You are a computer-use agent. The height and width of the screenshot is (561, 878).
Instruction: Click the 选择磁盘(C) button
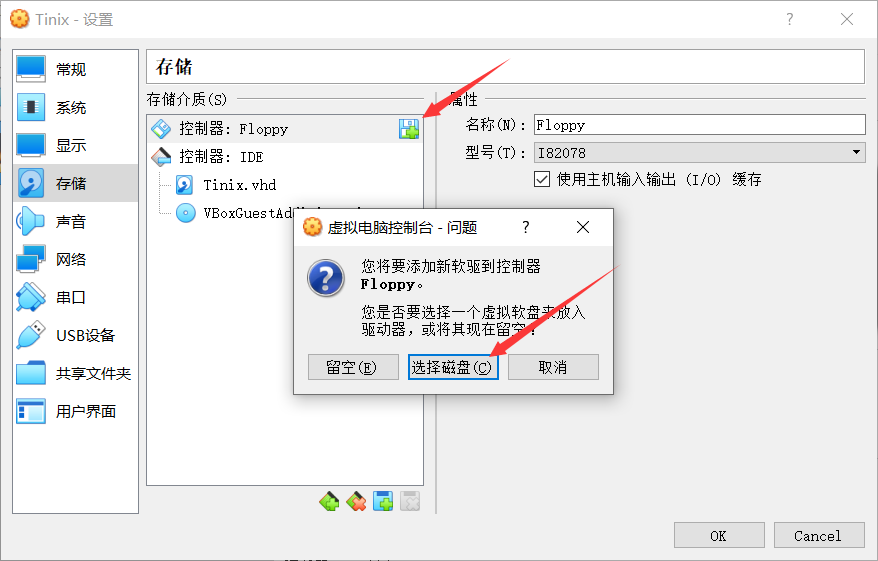tap(453, 367)
